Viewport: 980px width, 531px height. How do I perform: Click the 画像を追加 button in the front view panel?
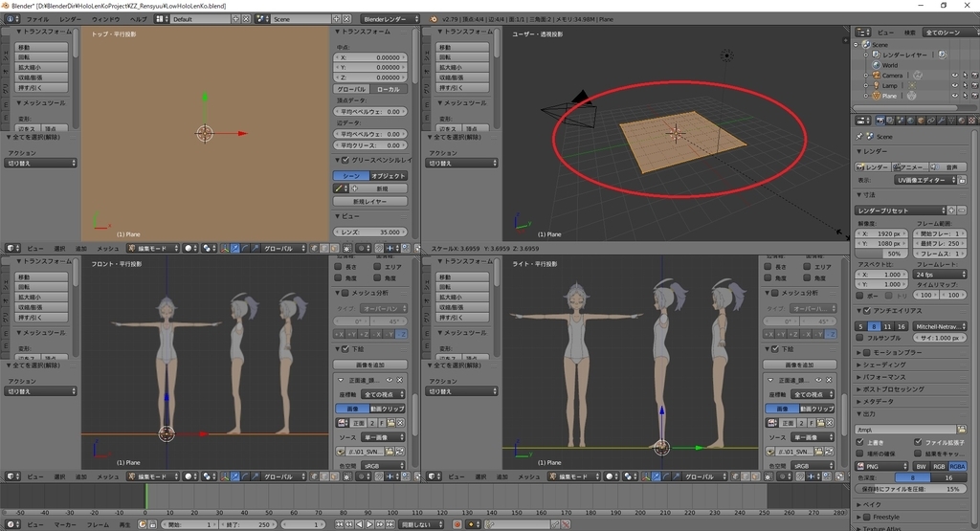click(x=370, y=365)
